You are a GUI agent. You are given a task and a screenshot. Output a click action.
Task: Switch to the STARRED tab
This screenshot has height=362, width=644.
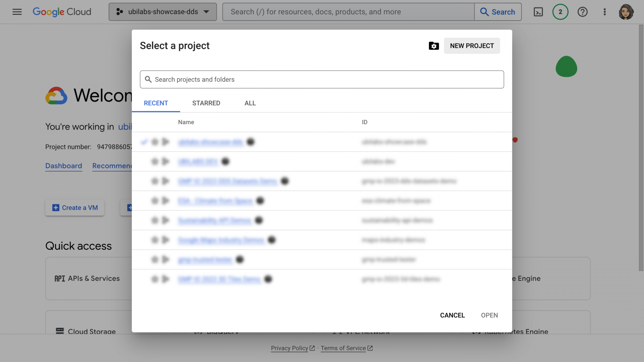point(206,103)
